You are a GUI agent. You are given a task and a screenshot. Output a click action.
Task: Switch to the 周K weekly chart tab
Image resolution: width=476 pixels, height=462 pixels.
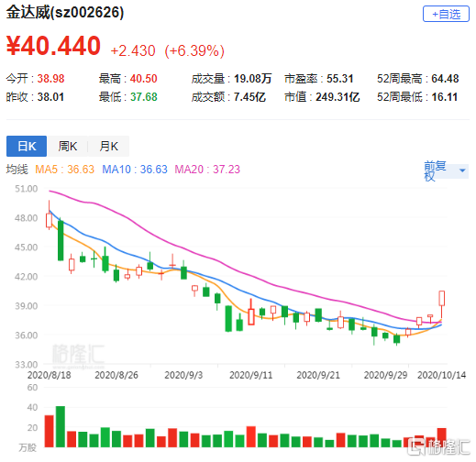[x=68, y=146]
